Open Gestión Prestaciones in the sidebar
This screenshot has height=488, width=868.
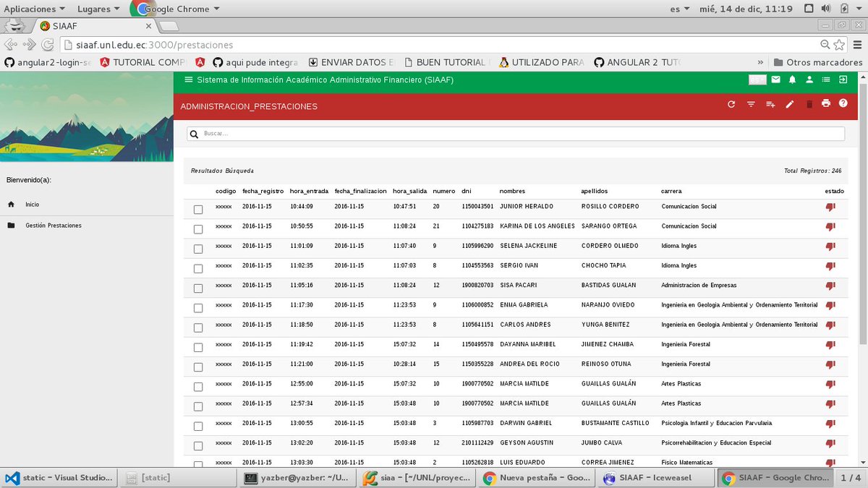(x=54, y=226)
